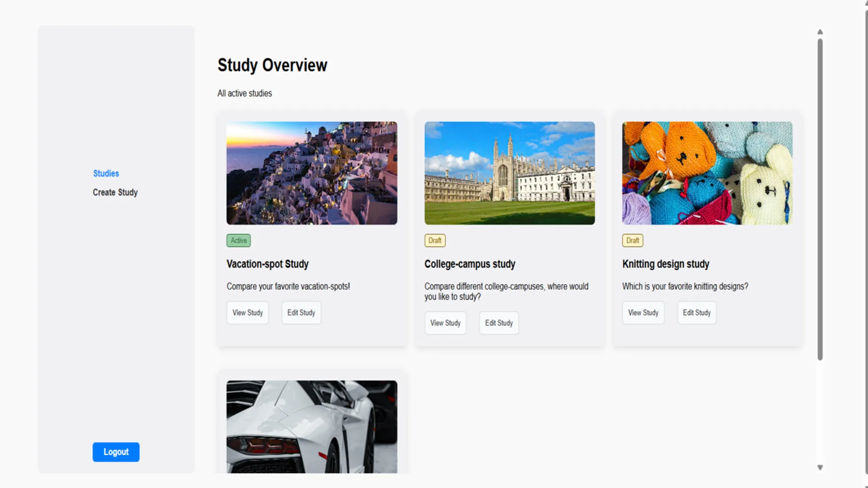Click the Draft badge on Knitting study
868x488 pixels.
pos(632,240)
